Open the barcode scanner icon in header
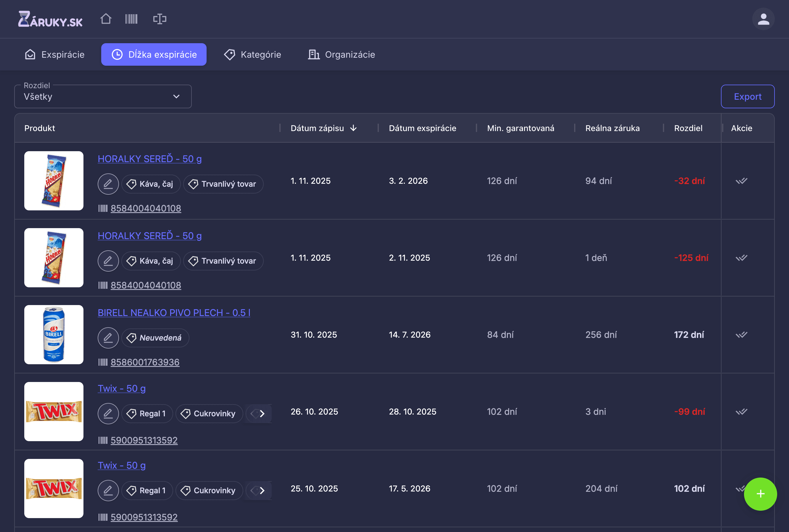Image resolution: width=789 pixels, height=532 pixels. (131, 19)
